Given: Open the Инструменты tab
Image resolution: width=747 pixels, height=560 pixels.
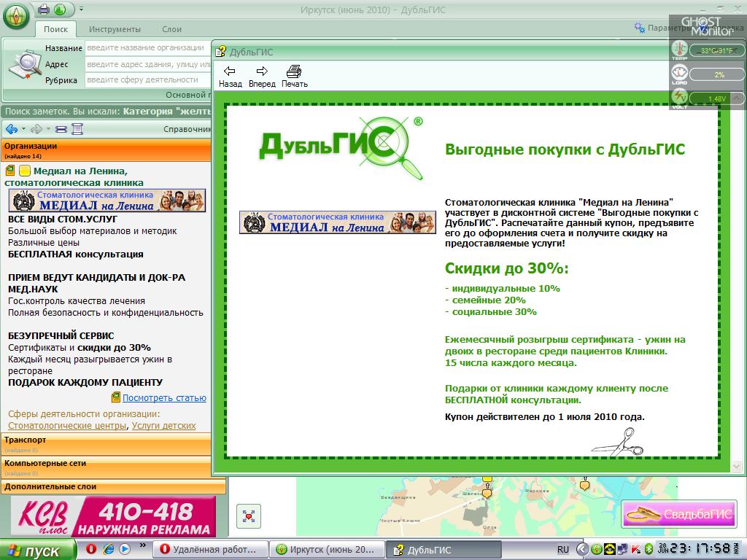Looking at the screenshot, I should pyautogui.click(x=115, y=29).
